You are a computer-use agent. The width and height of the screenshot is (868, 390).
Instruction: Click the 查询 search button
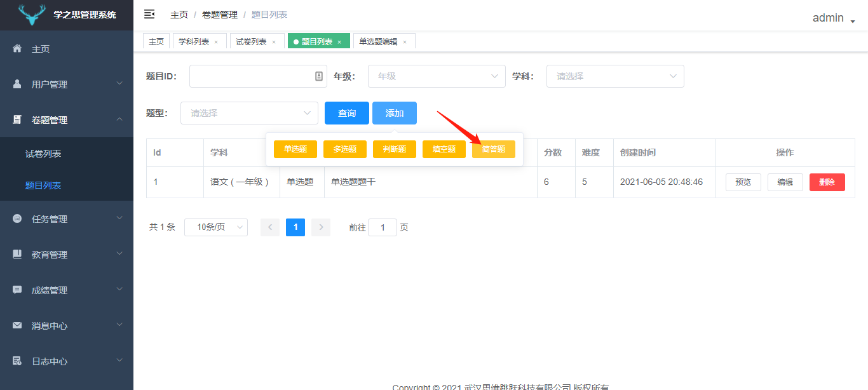(346, 112)
